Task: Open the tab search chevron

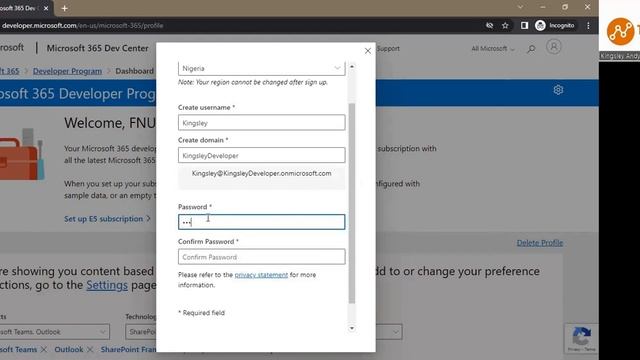Action: click(520, 7)
